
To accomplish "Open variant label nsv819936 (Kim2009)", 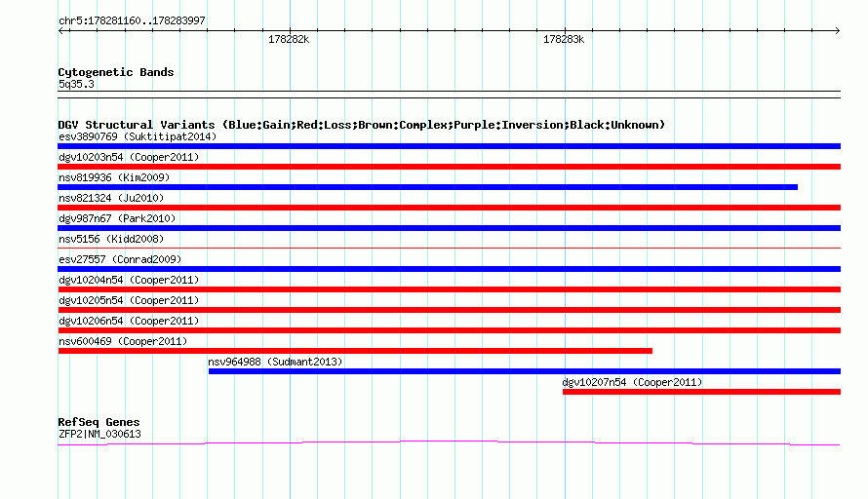I will coord(114,177).
